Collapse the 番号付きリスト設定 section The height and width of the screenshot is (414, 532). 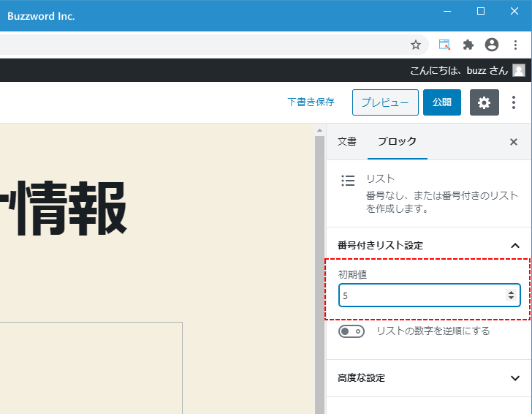coord(514,246)
